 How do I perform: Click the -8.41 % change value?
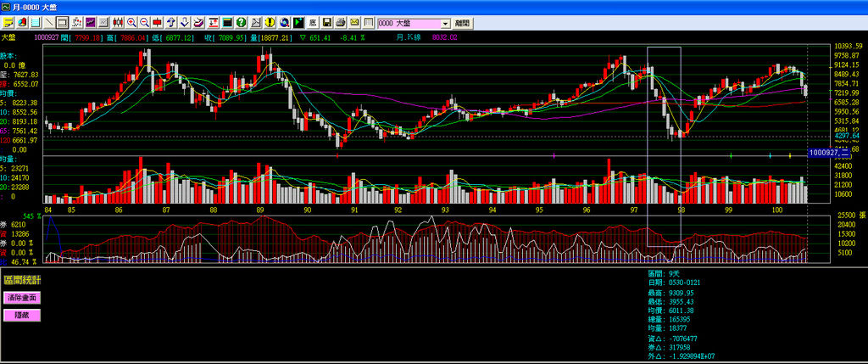click(x=352, y=37)
